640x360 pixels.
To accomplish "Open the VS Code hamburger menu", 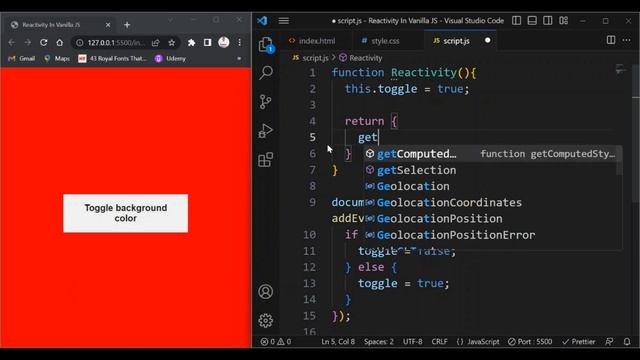I will point(284,21).
